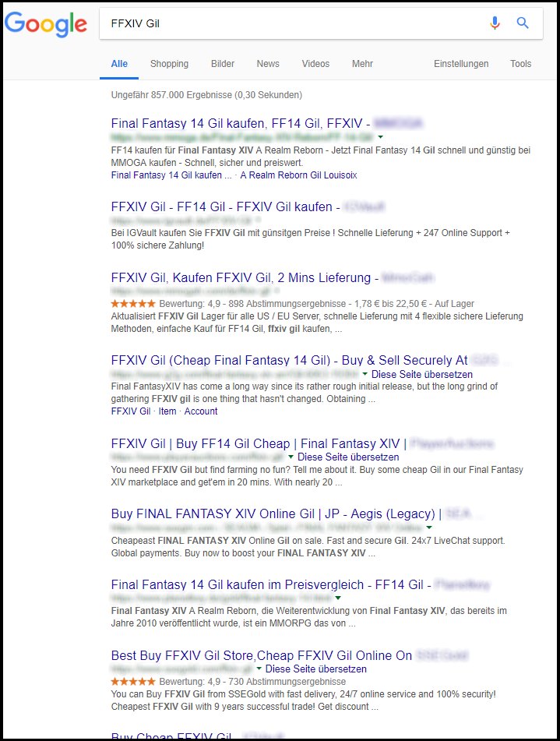Image resolution: width=560 pixels, height=741 pixels.
Task: Click the Google logo
Action: tap(46, 23)
